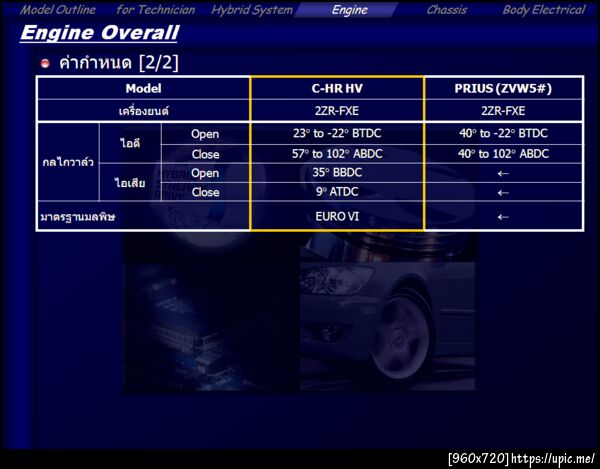Click the Model header cell
This screenshot has width=600, height=469.
pyautogui.click(x=143, y=88)
